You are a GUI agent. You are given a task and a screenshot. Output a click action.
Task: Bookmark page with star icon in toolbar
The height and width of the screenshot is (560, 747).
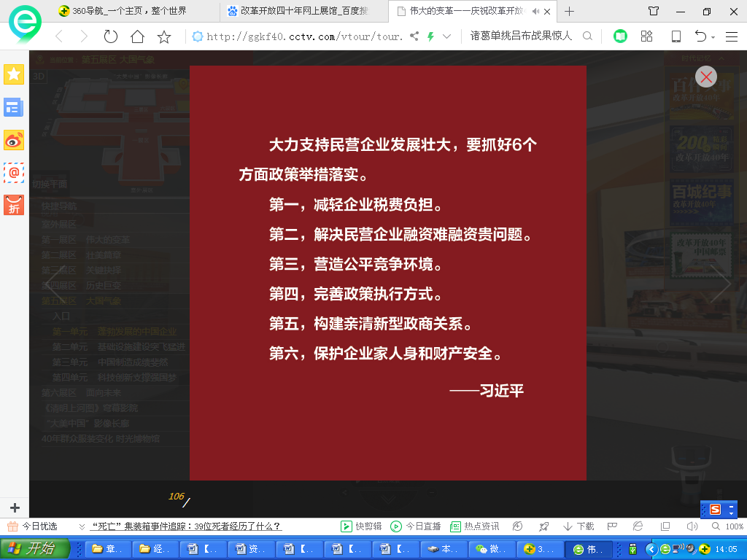164,36
